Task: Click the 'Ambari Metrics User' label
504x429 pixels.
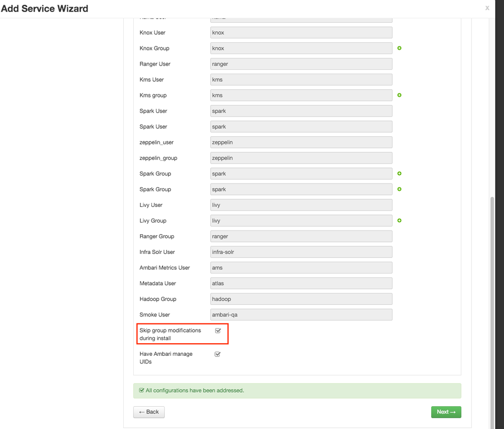Action: pos(165,267)
